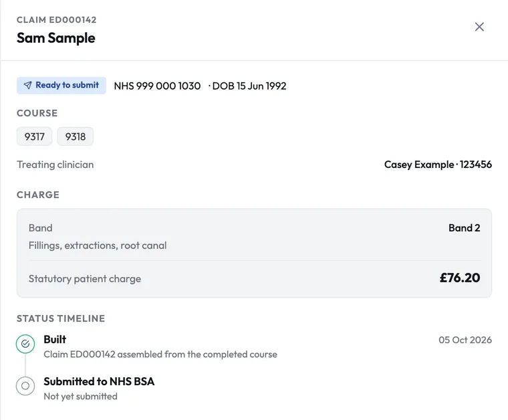Click the Not yet submitted text

click(x=81, y=397)
